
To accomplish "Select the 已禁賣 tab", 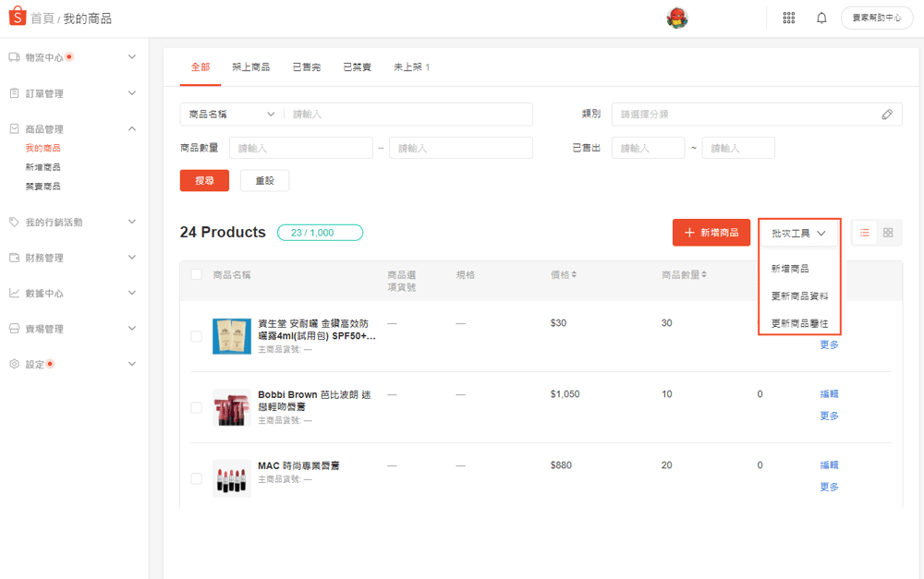I will coord(357,67).
